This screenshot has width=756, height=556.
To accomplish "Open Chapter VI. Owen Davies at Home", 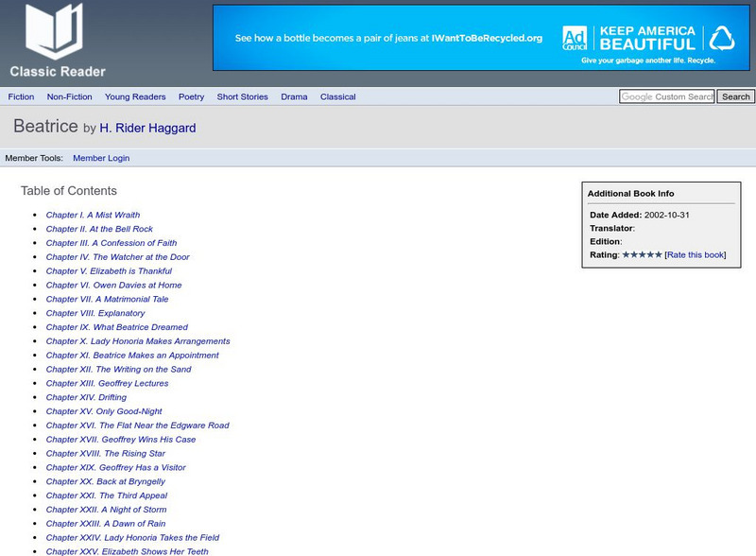I will [x=113, y=285].
